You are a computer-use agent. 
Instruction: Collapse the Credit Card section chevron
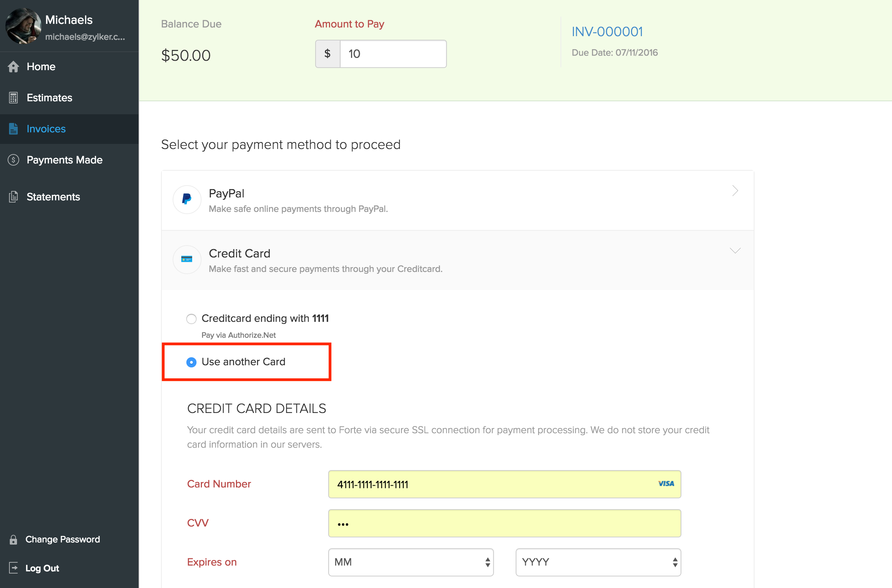[x=735, y=251]
